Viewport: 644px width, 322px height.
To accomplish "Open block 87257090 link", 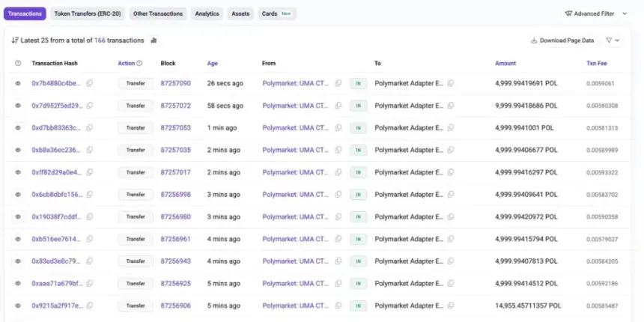I will pos(176,83).
